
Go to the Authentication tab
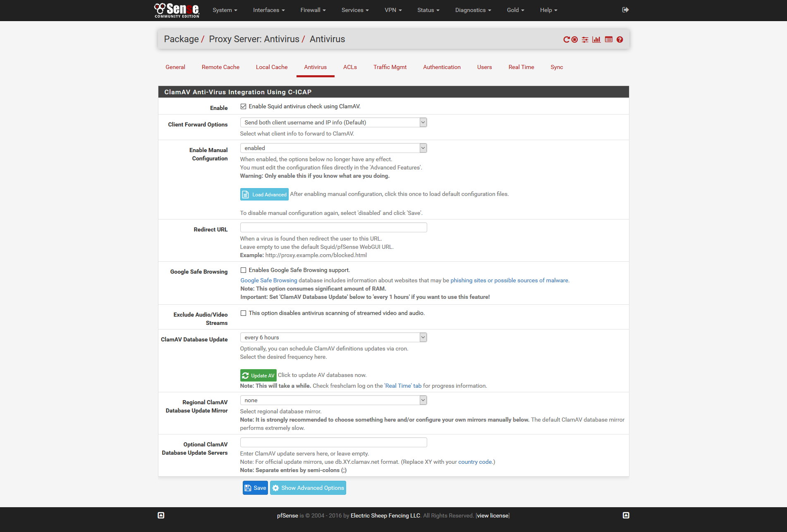(x=442, y=67)
